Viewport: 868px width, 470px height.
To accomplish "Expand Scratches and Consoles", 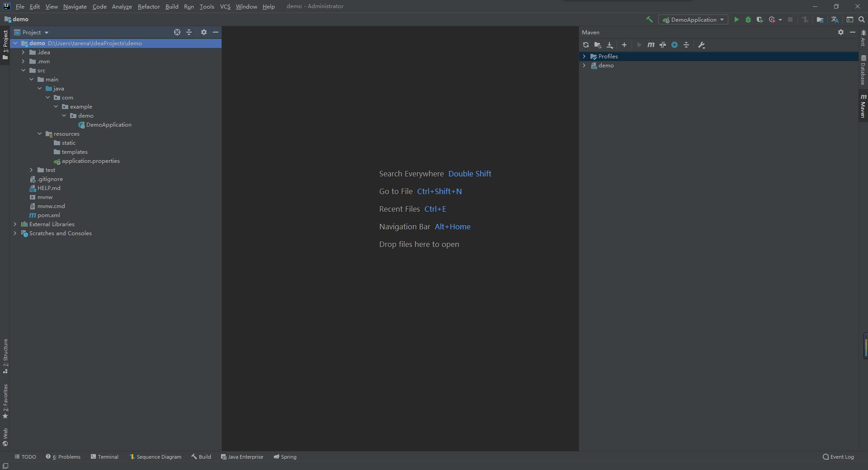I will point(15,233).
